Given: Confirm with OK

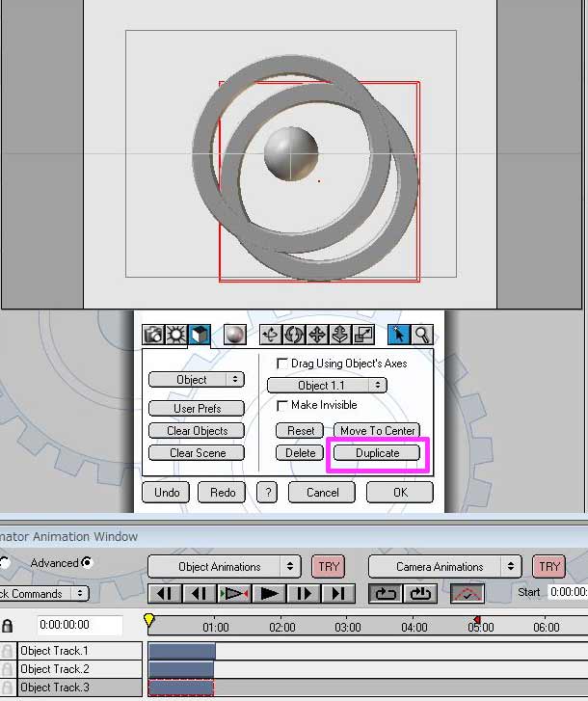Looking at the screenshot, I should (x=400, y=492).
